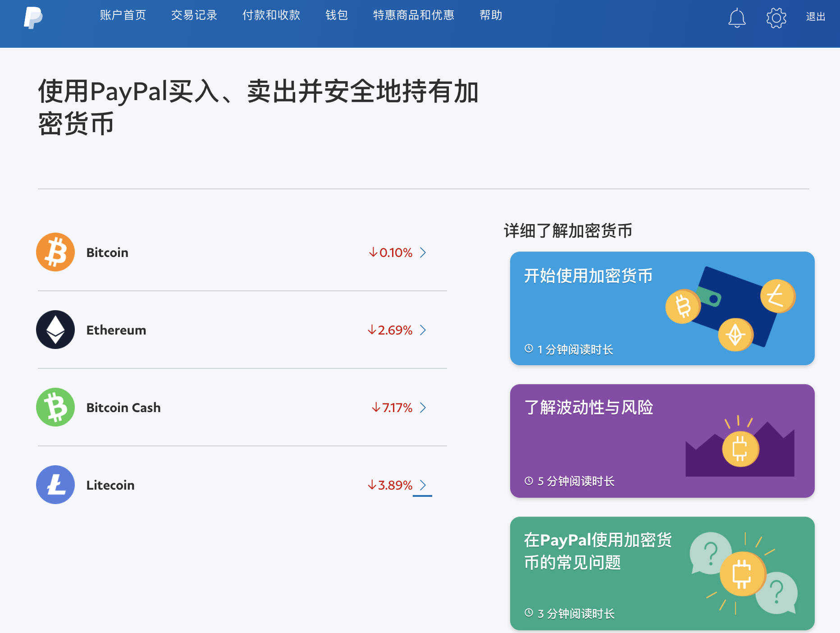Screen dimensions: 840x633
Task: Open Ethereum details via its chevron
Action: [x=423, y=330]
